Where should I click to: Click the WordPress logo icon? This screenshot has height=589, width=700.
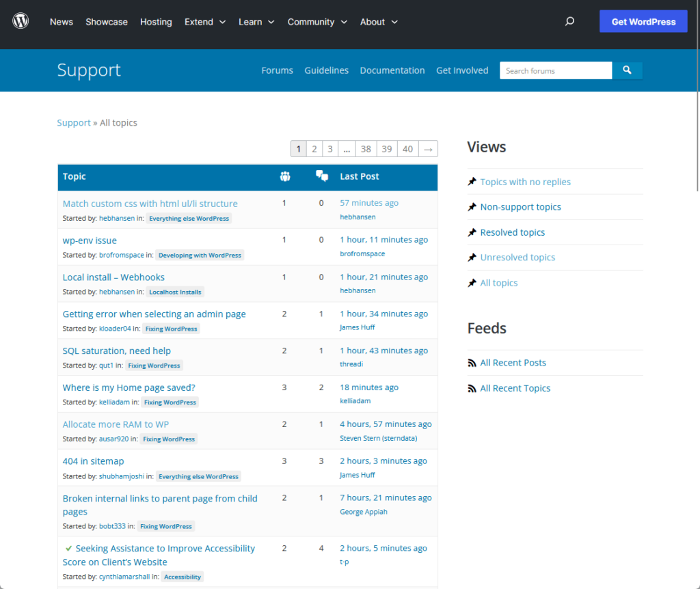pos(21,21)
